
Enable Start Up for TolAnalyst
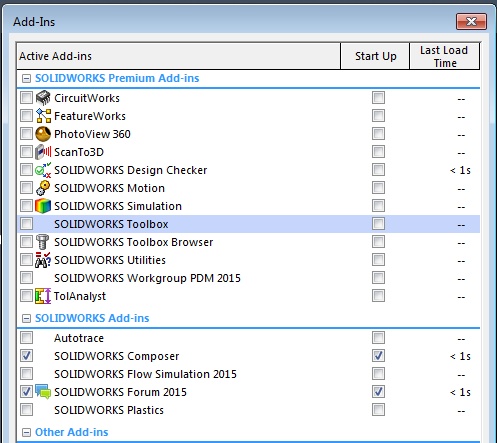tap(378, 296)
